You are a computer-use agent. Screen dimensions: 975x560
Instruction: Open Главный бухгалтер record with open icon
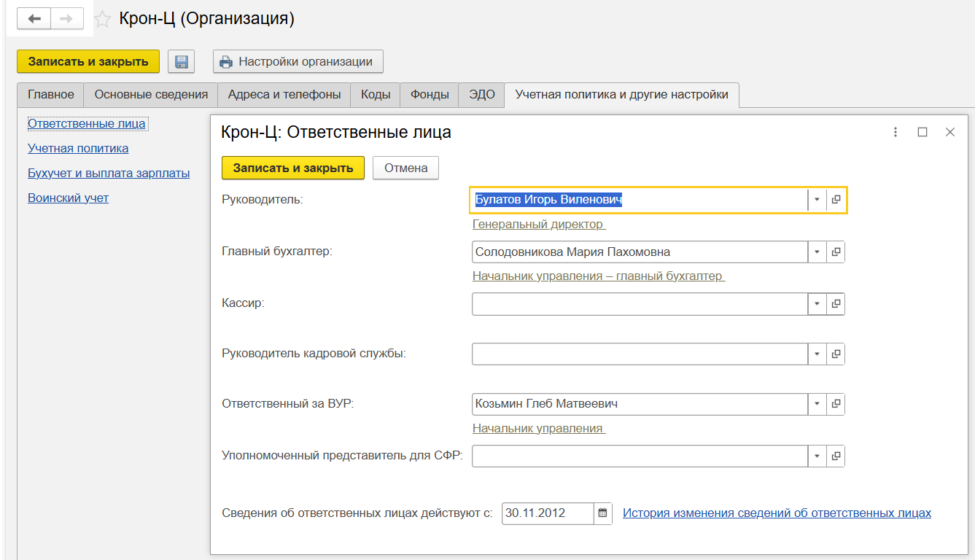pos(836,252)
